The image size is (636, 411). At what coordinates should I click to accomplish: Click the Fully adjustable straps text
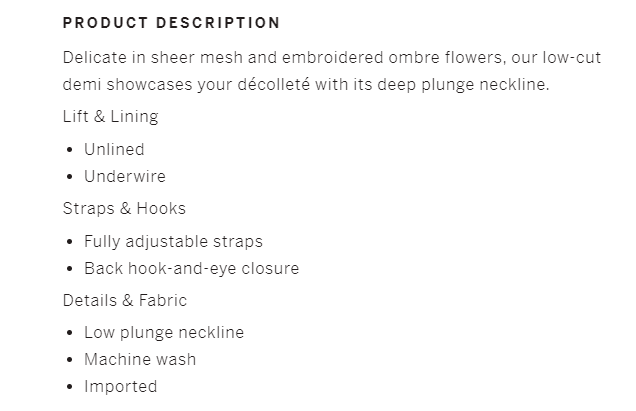(173, 241)
